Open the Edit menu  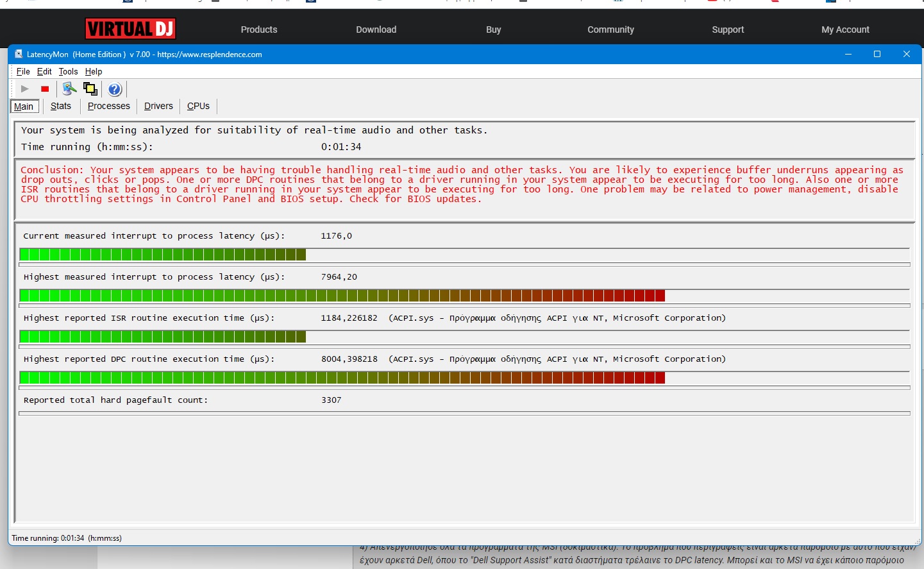coord(44,71)
